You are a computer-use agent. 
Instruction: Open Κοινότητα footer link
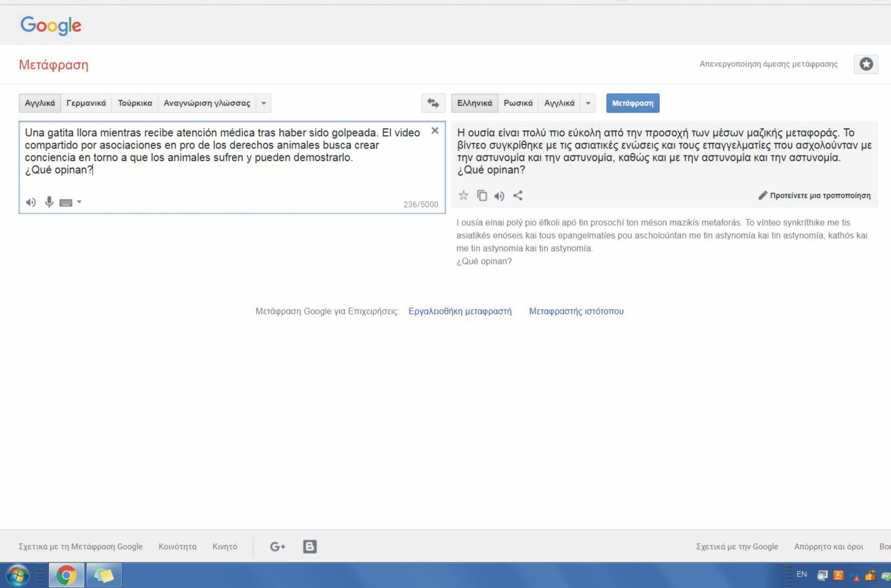(177, 546)
